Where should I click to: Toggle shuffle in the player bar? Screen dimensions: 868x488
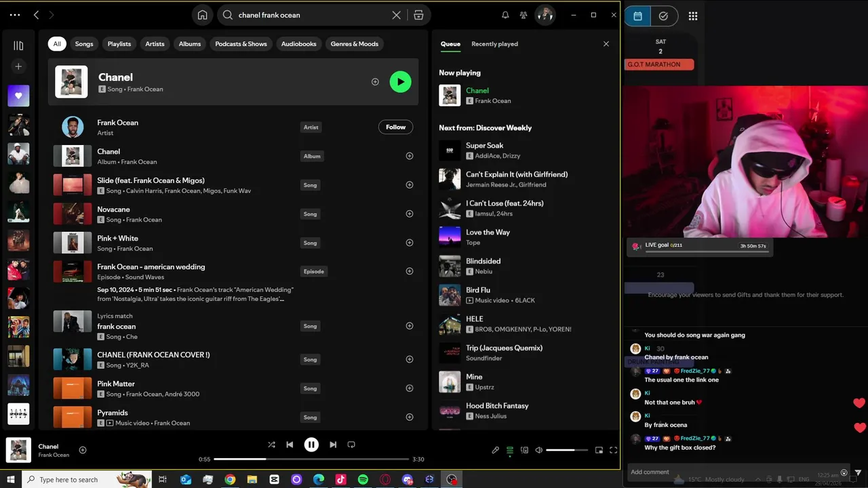click(x=271, y=445)
